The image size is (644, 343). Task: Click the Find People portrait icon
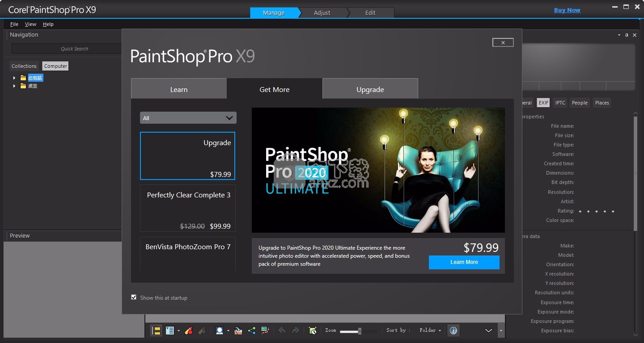tap(220, 330)
